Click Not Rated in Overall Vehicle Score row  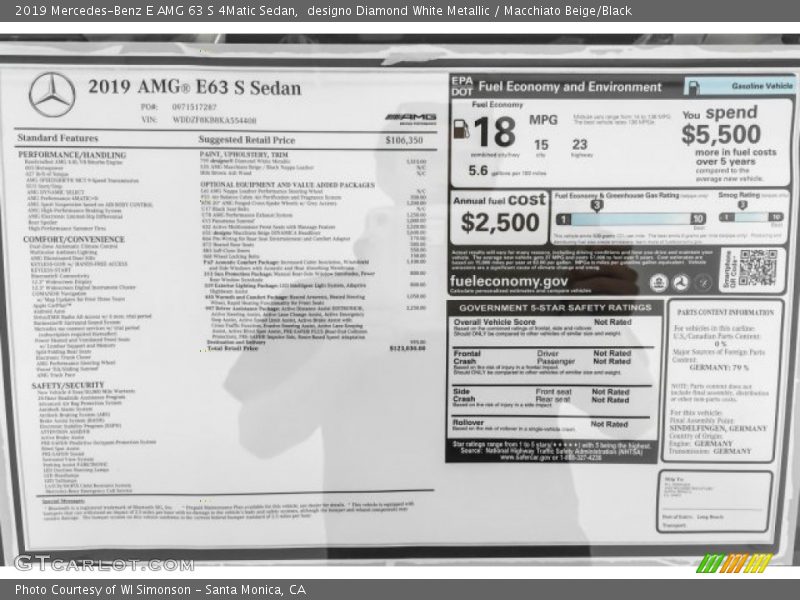click(613, 322)
